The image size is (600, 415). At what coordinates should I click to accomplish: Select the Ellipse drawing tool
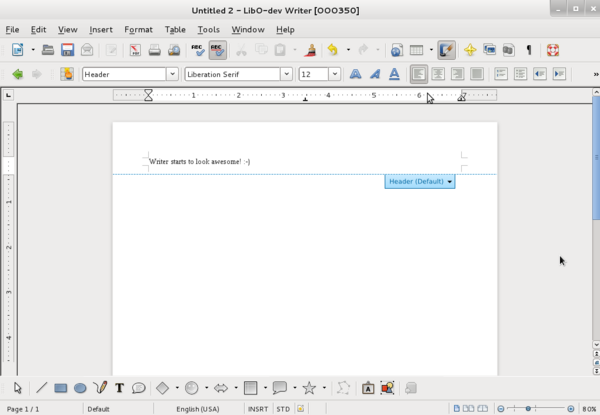(80, 388)
